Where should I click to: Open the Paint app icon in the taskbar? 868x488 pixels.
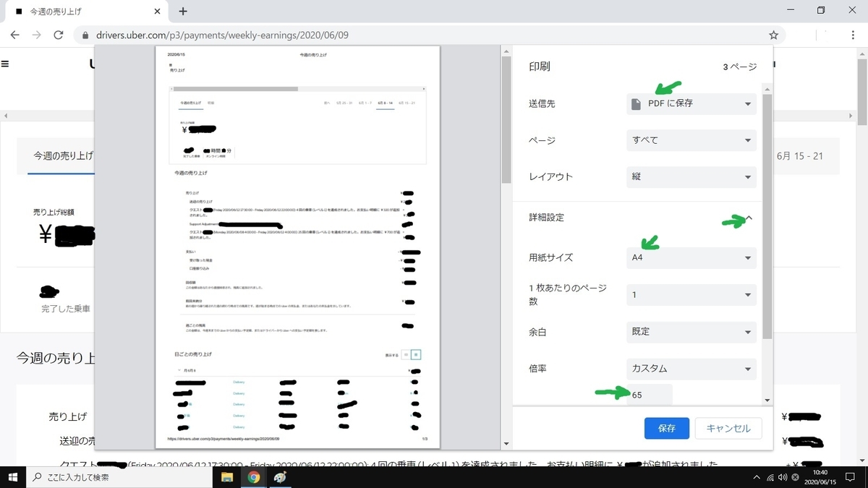[x=280, y=477]
